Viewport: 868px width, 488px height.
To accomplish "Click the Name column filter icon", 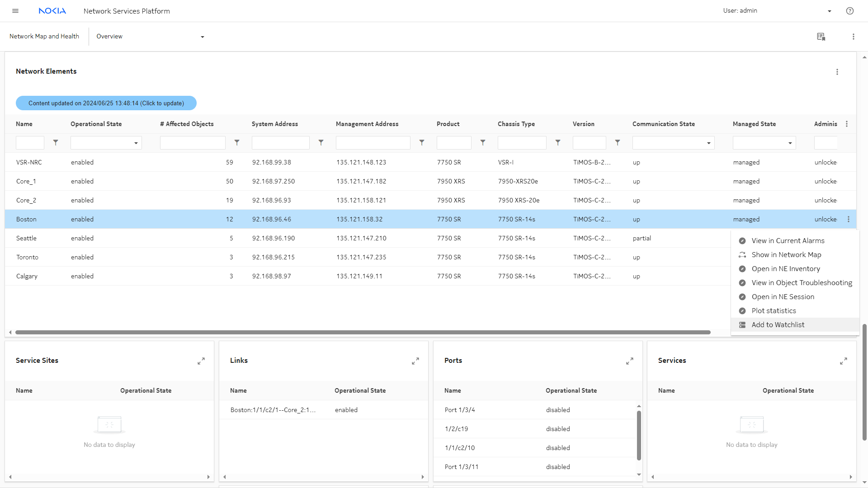I will [56, 143].
